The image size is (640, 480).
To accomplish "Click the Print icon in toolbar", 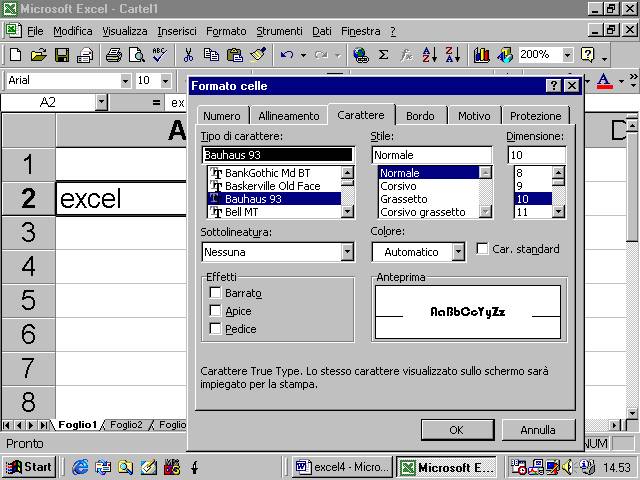I will (x=113, y=55).
